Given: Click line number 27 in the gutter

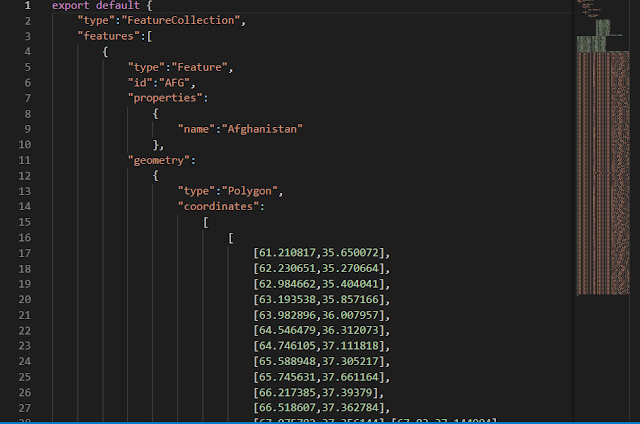Looking at the screenshot, I should tap(24, 408).
